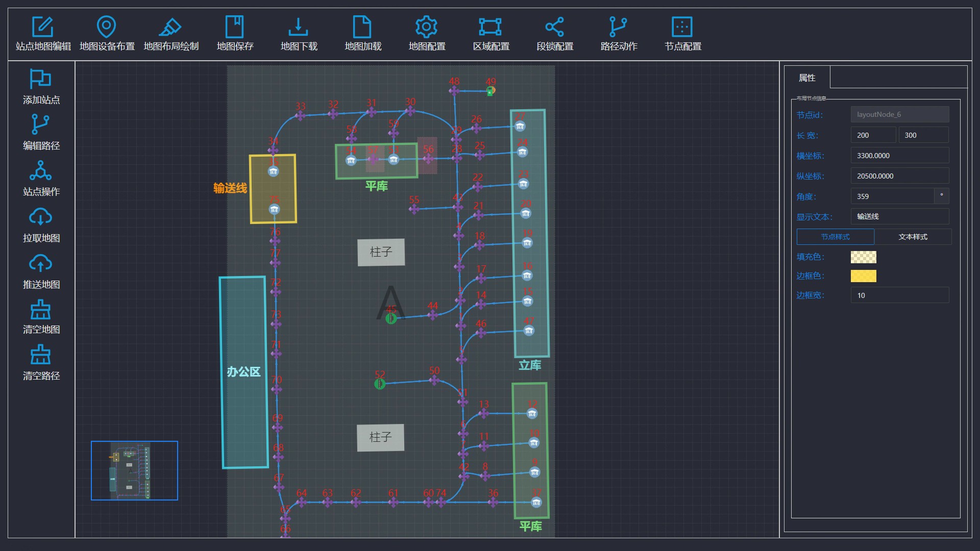
Task: Click the 角度 field showing 359
Action: pos(893,196)
